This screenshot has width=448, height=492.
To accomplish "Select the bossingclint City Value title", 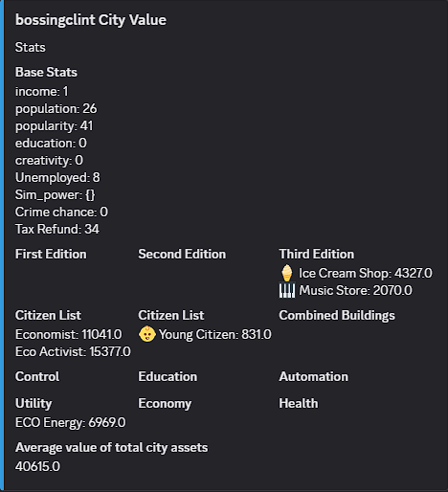I will [91, 20].
